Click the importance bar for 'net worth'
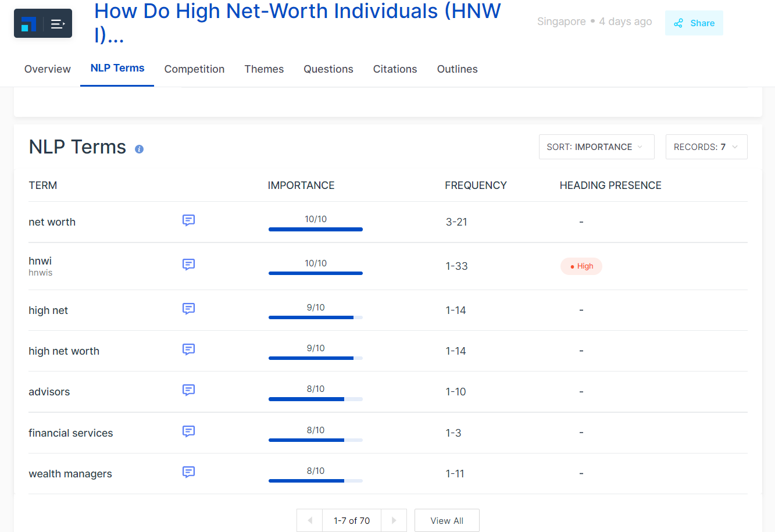This screenshot has height=532, width=775. (x=315, y=229)
